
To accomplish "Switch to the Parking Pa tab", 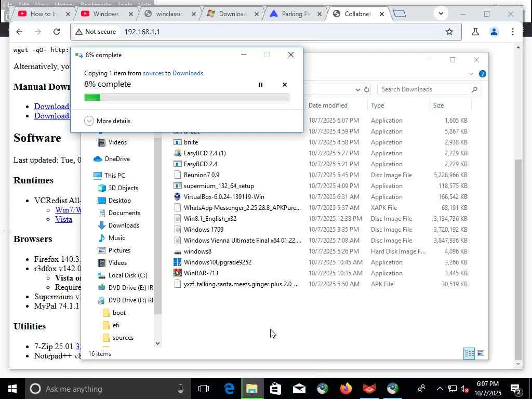I will click(x=296, y=14).
